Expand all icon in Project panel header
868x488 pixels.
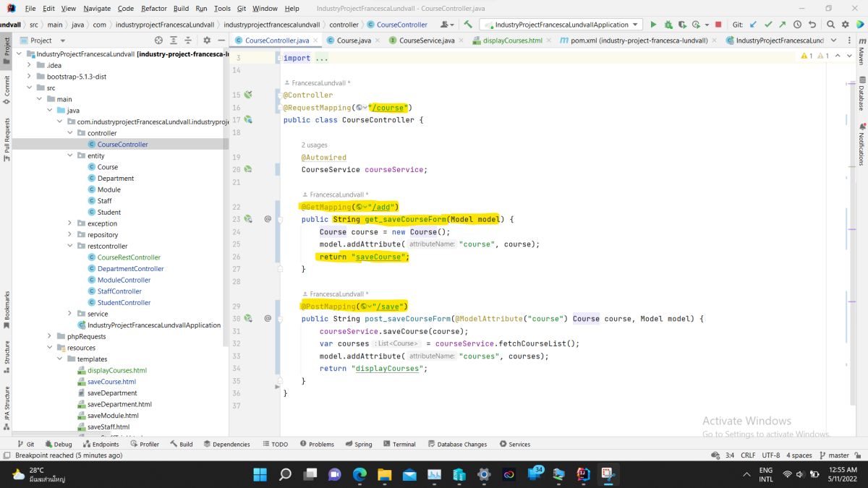(174, 40)
